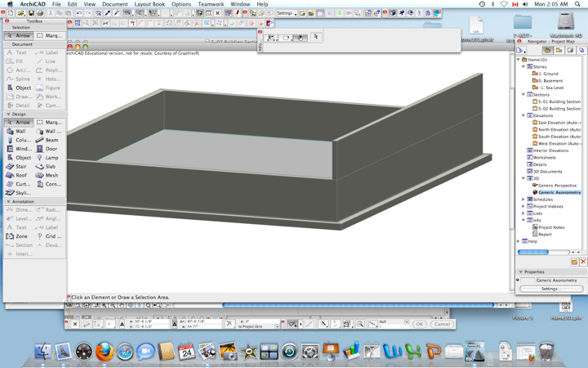The height and width of the screenshot is (368, 588).
Task: Open the Settings dropdown in toolbar
Action: [x=287, y=13]
